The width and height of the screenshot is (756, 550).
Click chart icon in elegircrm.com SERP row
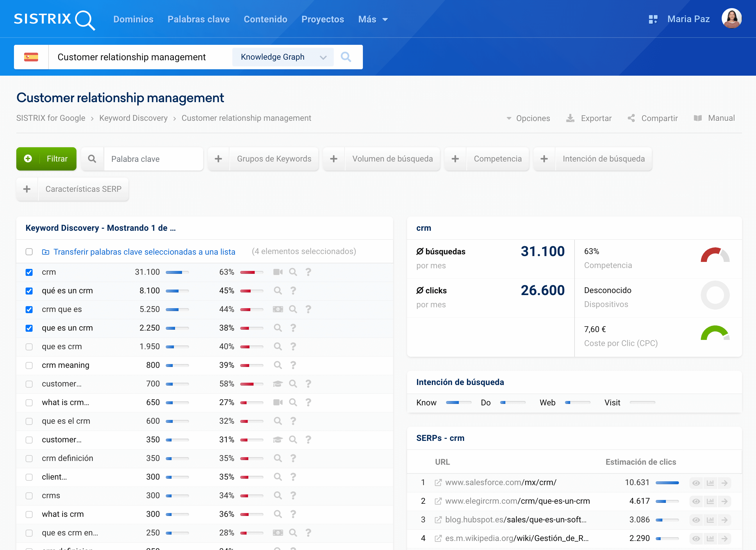pyautogui.click(x=710, y=501)
